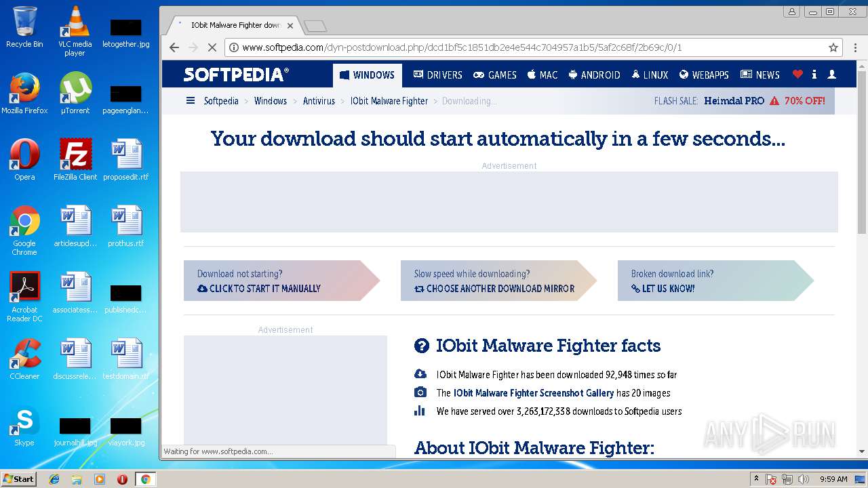The image size is (868, 488).
Task: Open IObit Malware Fighter Screenshot Gallery link
Action: [533, 393]
